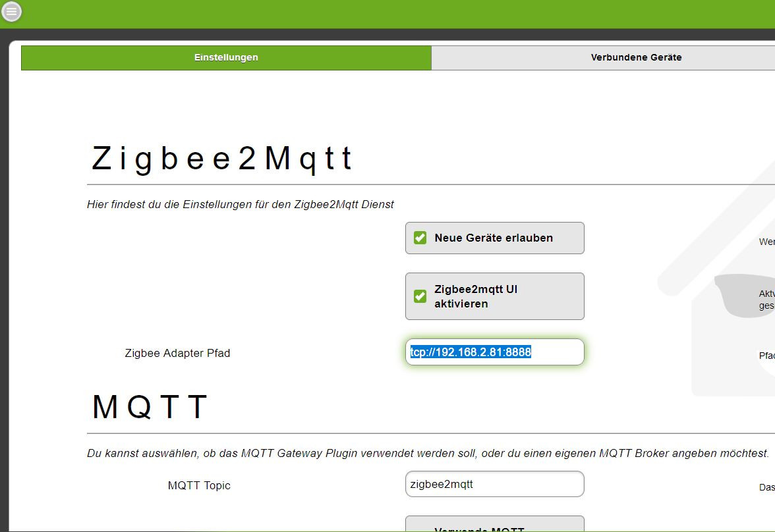
Task: Click the Zigbee Adapter Pfad label
Action: [x=177, y=353]
